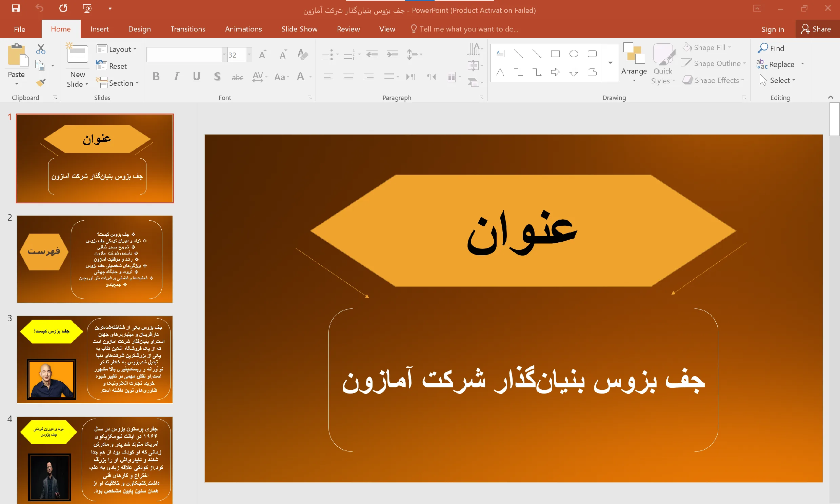The height and width of the screenshot is (504, 840).
Task: Toggle text Shadow effect
Action: [217, 76]
